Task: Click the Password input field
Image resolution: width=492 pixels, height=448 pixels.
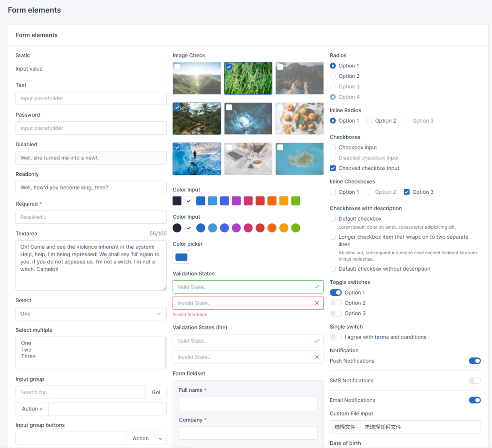Action: coord(91,128)
